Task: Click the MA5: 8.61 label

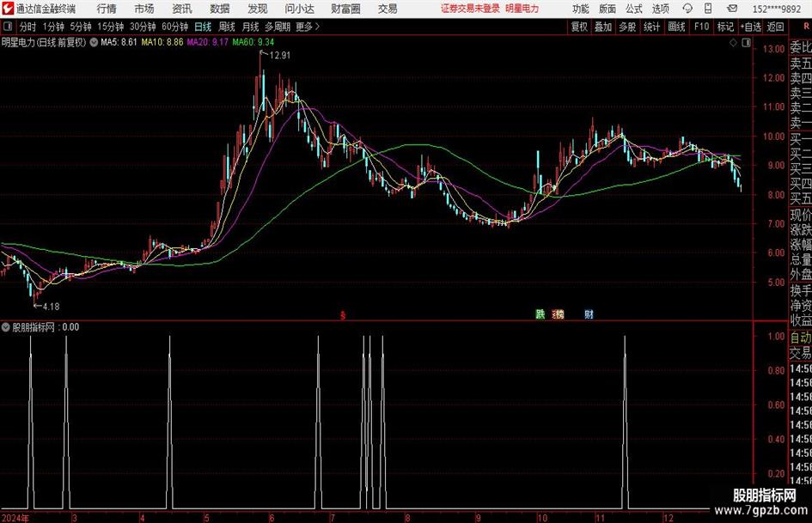Action: [x=119, y=42]
